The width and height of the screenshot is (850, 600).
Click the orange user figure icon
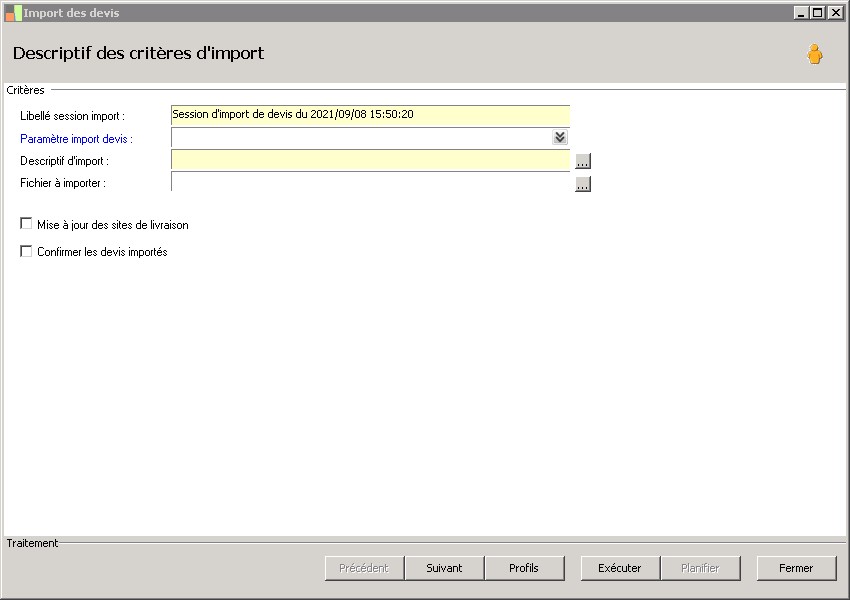814,54
